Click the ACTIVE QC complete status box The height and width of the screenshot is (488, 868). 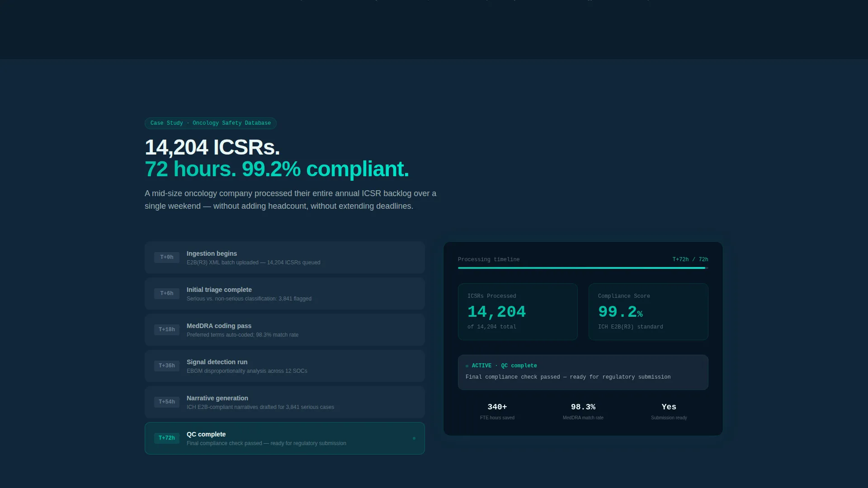(x=583, y=372)
